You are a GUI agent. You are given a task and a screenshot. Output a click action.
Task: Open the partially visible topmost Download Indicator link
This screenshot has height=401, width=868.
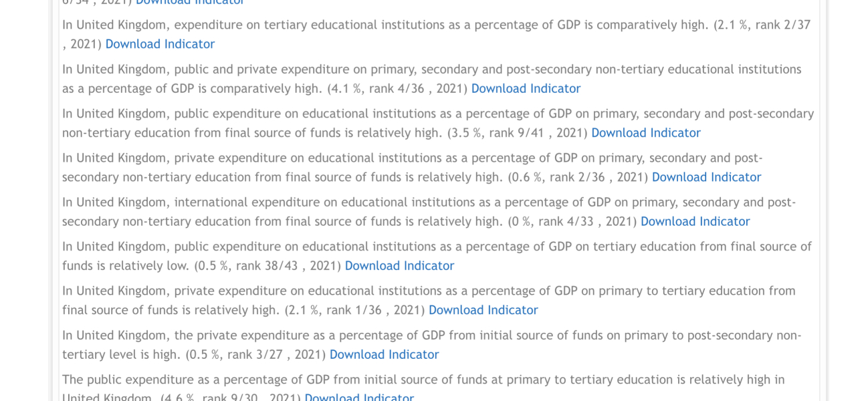click(190, 2)
